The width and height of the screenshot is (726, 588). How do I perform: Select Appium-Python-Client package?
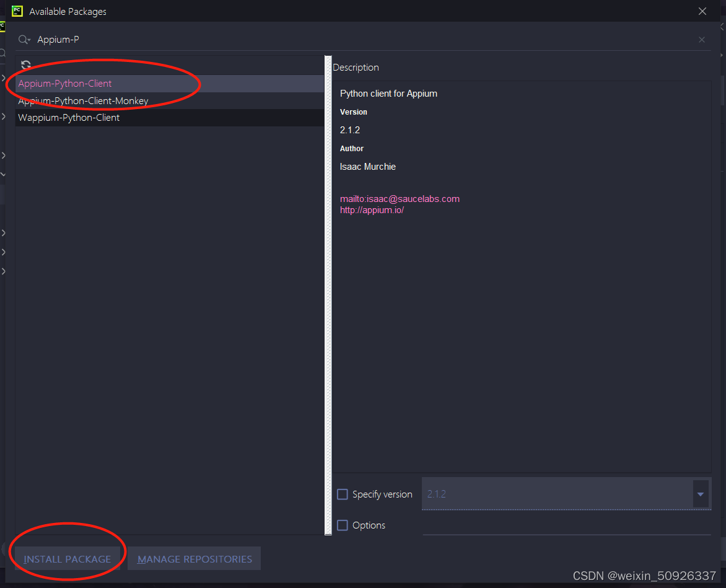[x=170, y=84]
